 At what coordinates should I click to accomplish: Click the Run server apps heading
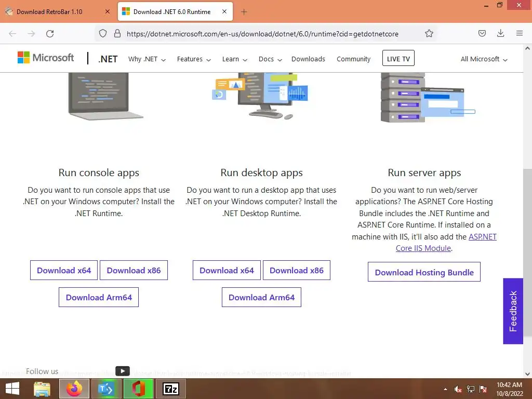coord(424,172)
